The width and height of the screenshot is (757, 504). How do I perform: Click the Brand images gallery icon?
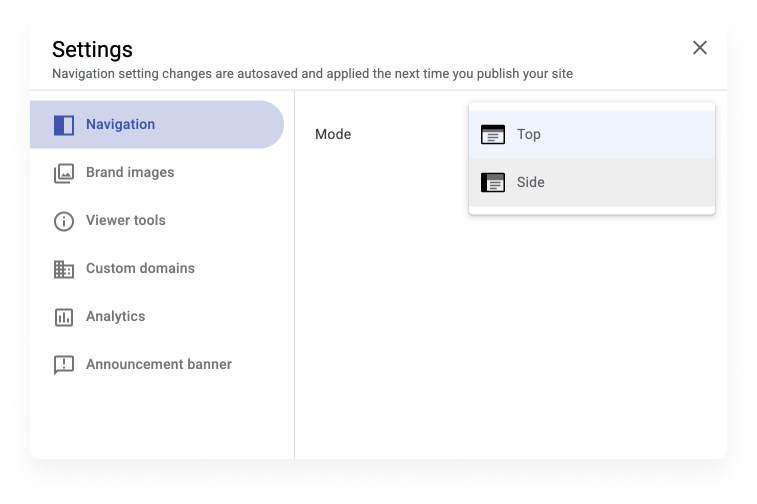click(64, 173)
